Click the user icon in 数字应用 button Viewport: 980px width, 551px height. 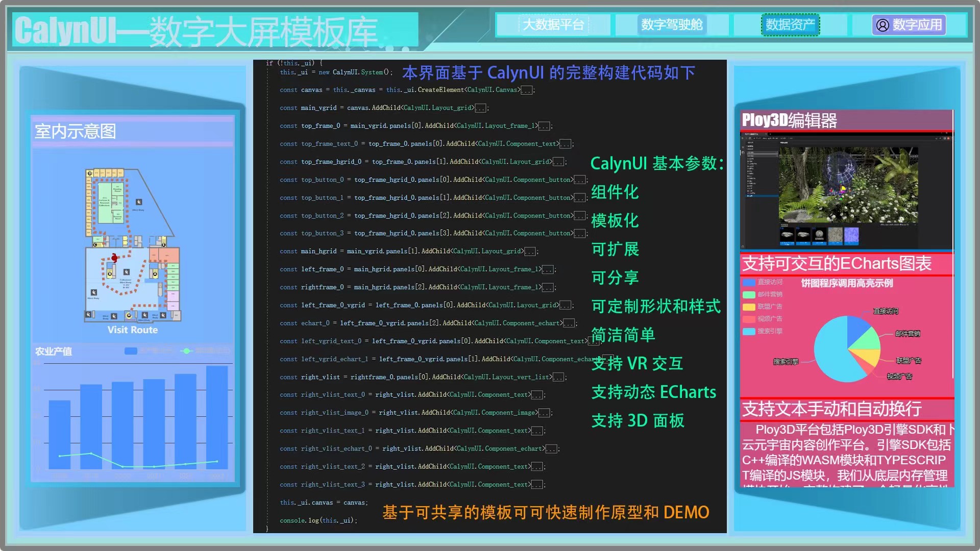click(x=883, y=25)
